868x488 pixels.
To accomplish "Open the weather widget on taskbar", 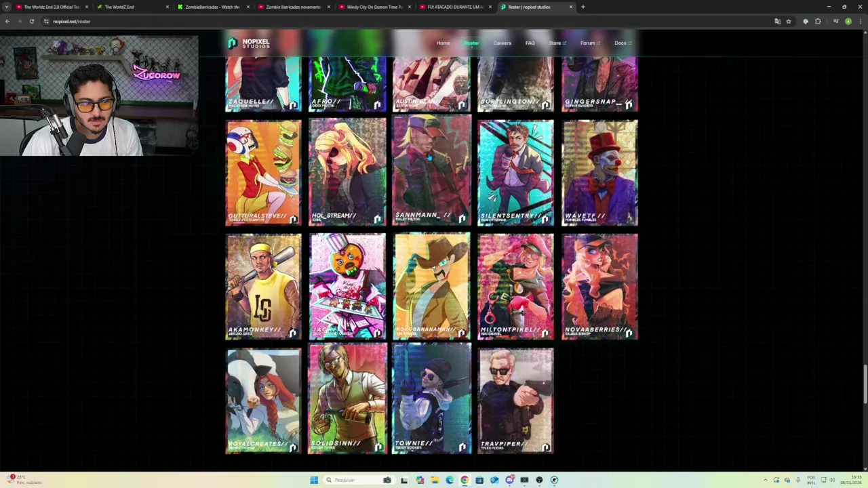I will click(x=24, y=480).
